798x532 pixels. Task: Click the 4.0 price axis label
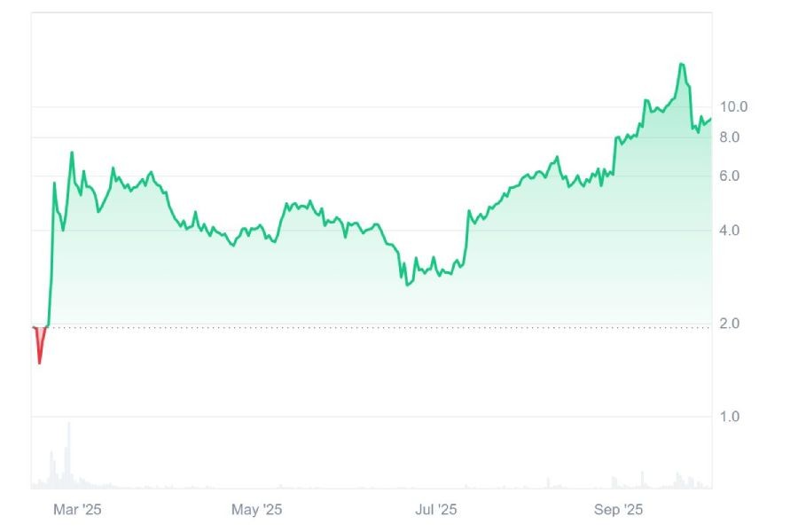pyautogui.click(x=730, y=231)
